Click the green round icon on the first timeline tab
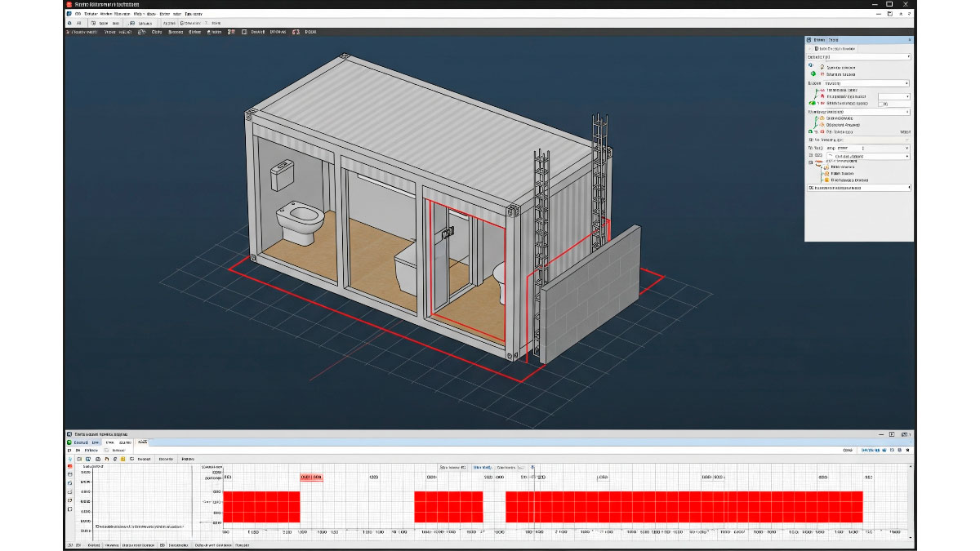This screenshot has height=551, width=980. click(x=69, y=442)
